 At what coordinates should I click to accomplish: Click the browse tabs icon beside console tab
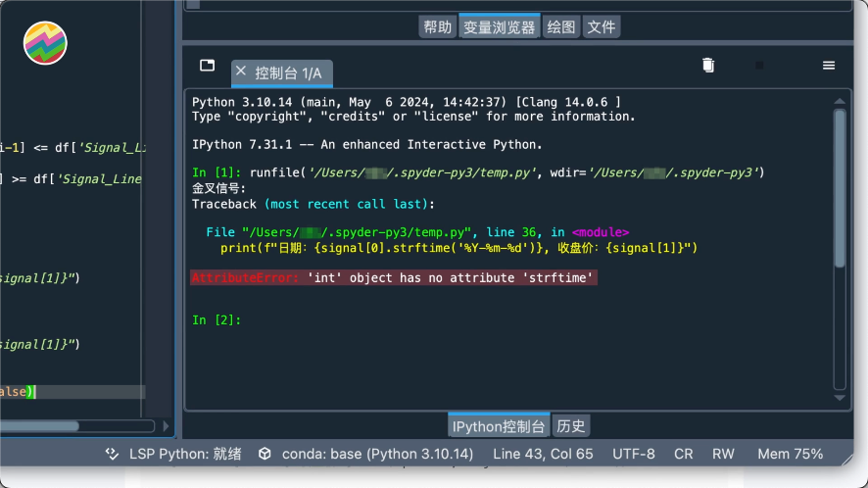pos(207,66)
